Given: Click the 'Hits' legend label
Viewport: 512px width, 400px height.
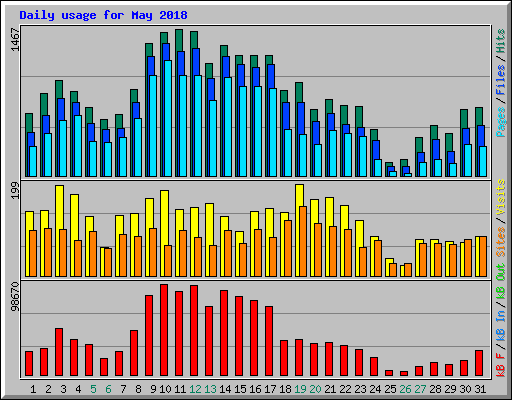Looking at the screenshot, I should click(501, 41).
